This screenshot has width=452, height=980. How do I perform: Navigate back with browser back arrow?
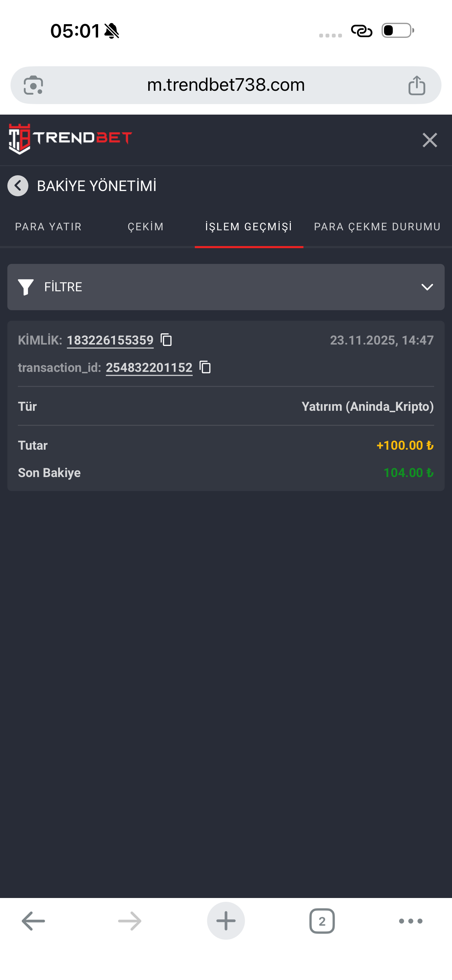[x=34, y=921]
